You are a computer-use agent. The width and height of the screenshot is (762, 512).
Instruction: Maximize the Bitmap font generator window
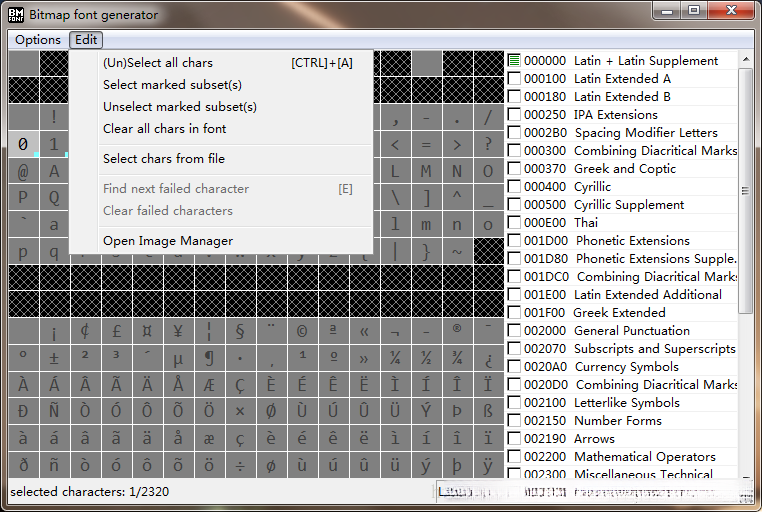[694, 10]
